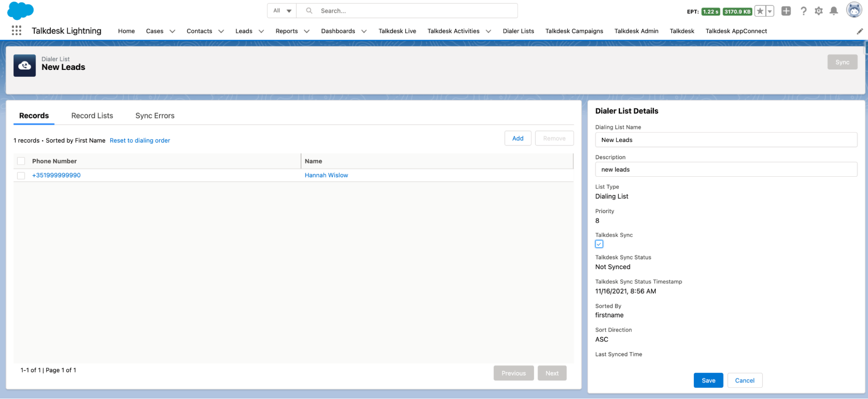Screen dimensions: 868x399
Task: Click the Priority value 8
Action: coord(597,221)
